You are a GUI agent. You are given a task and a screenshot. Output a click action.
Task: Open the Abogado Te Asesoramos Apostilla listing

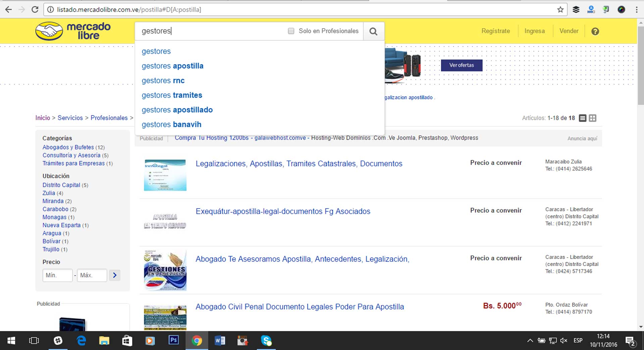pyautogui.click(x=302, y=259)
